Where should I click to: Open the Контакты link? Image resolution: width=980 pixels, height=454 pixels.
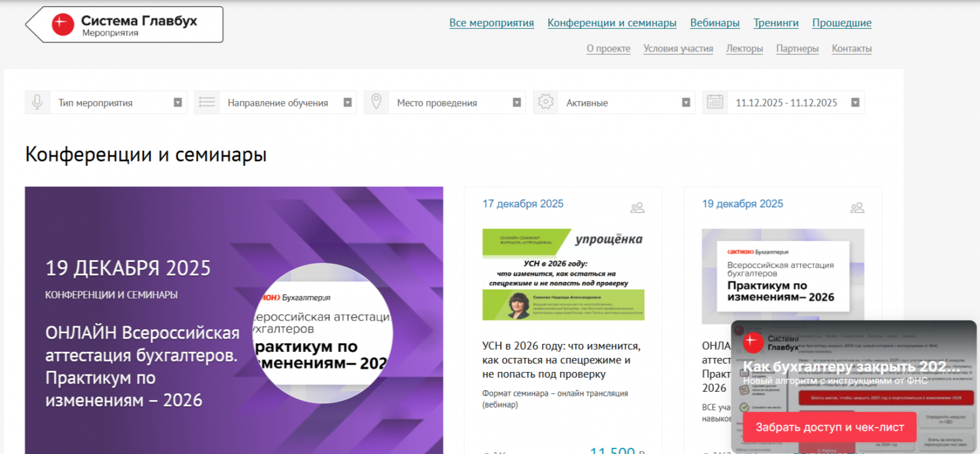tap(851, 48)
